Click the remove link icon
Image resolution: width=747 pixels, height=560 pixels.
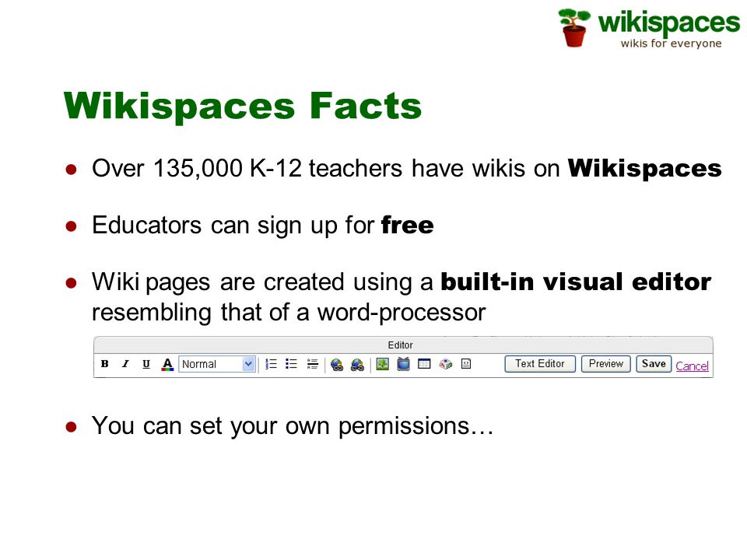(357, 365)
